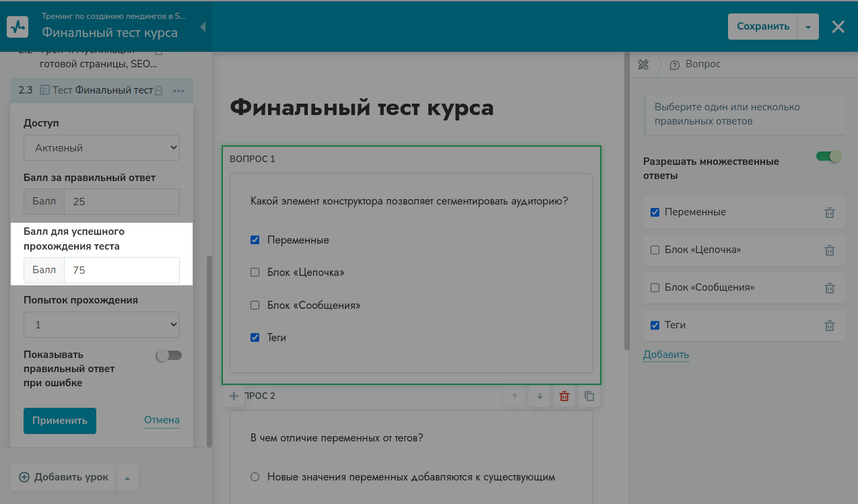Click the Балл за правильный ответ field
858x504 pixels.
[122, 201]
